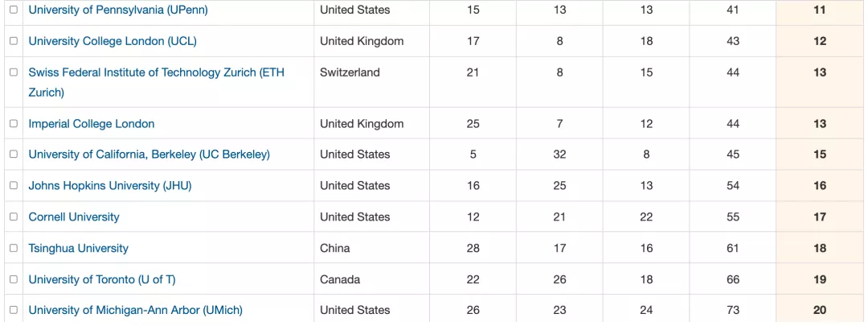This screenshot has height=326, width=868.
Task: Open the University of Pennsylvania (UPenn) link
Action: [x=118, y=10]
